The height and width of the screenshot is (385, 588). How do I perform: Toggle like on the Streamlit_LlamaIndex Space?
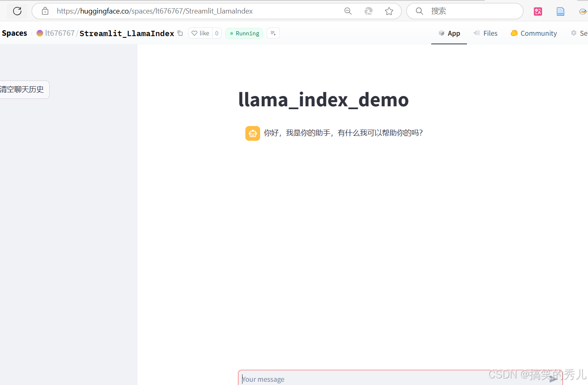(200, 33)
